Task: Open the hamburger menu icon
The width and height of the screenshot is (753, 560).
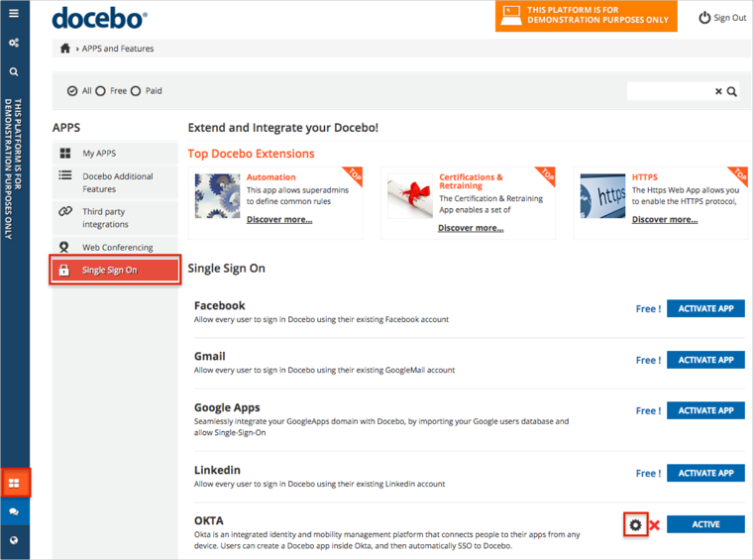Action: 14,14
